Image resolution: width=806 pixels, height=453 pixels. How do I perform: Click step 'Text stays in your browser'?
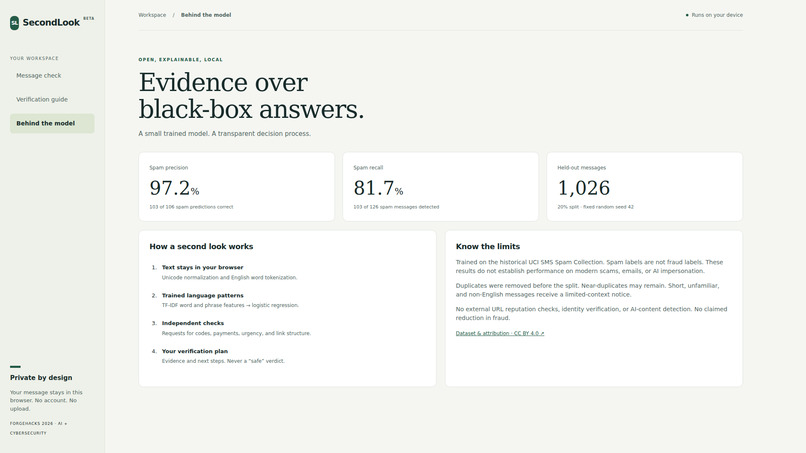tap(203, 267)
